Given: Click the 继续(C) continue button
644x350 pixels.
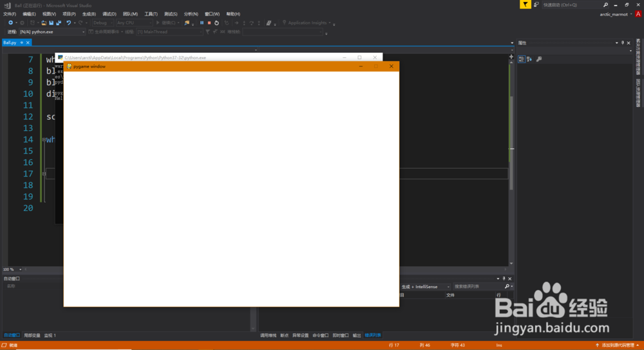Looking at the screenshot, I should pyautogui.click(x=167, y=23).
